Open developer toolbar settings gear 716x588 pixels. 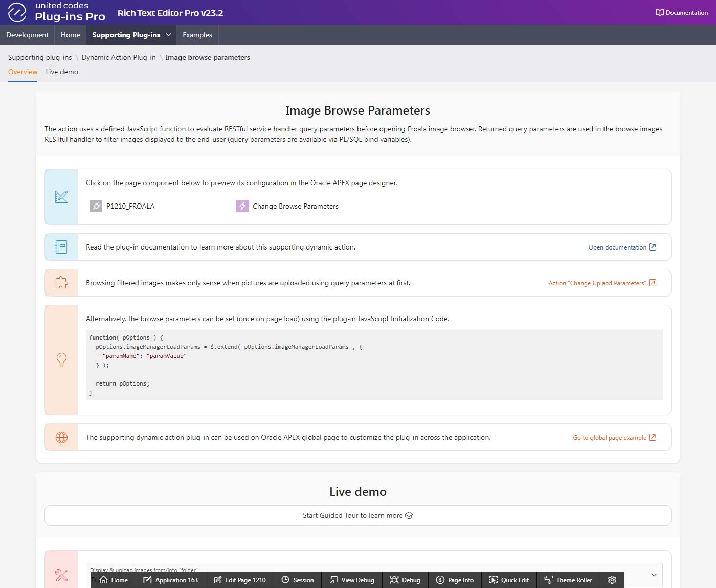coord(612,580)
